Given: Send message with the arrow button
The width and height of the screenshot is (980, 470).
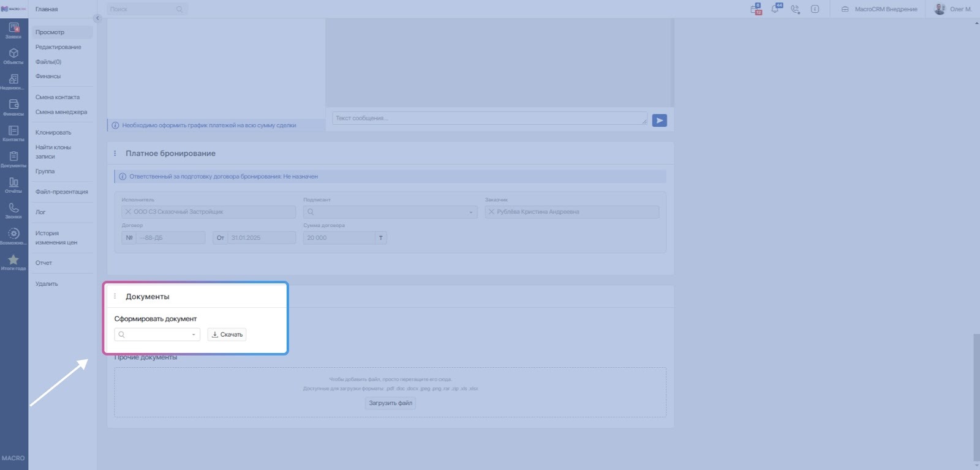Looking at the screenshot, I should click(x=659, y=121).
